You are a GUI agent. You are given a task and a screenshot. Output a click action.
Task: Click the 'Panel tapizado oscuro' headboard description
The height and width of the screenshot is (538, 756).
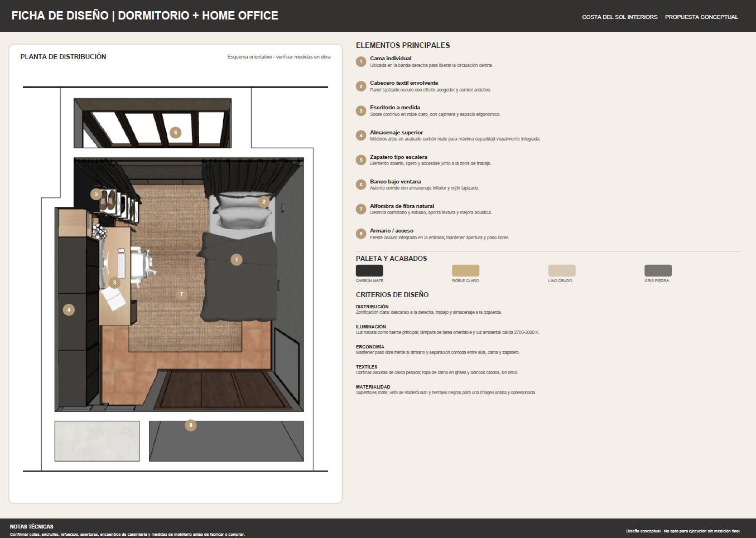(431, 90)
